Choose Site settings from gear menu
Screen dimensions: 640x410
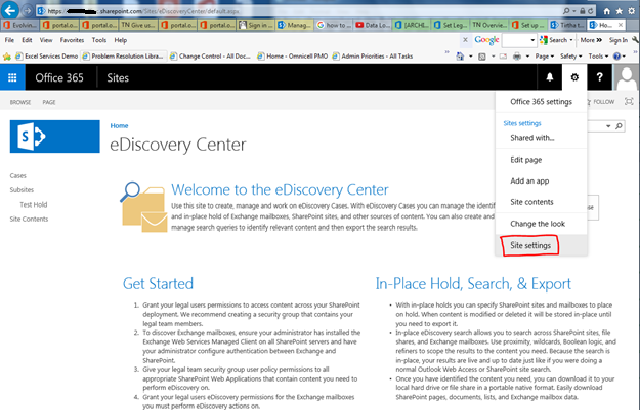[x=530, y=245]
